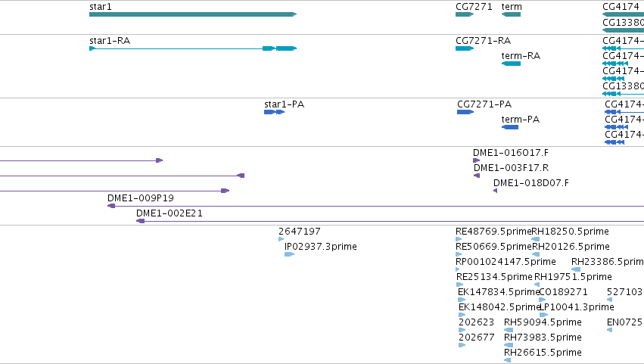
Task: Click the EK147834.5prime EST label
Action: click(x=498, y=293)
